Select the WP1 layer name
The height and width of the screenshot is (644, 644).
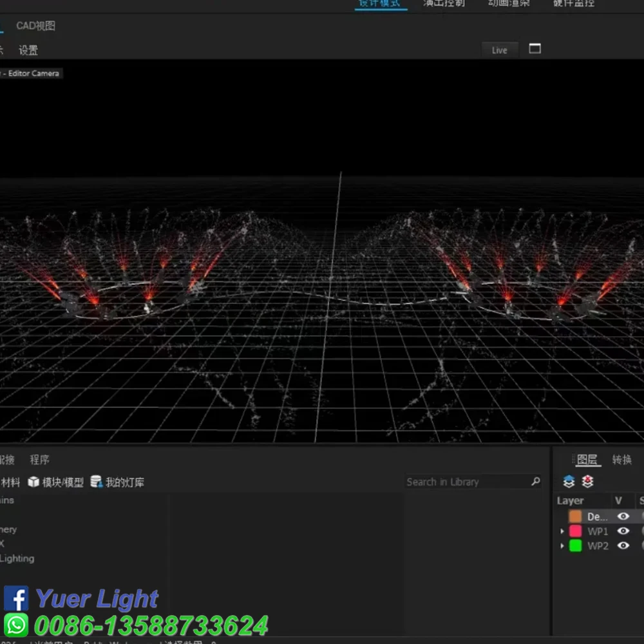point(598,531)
